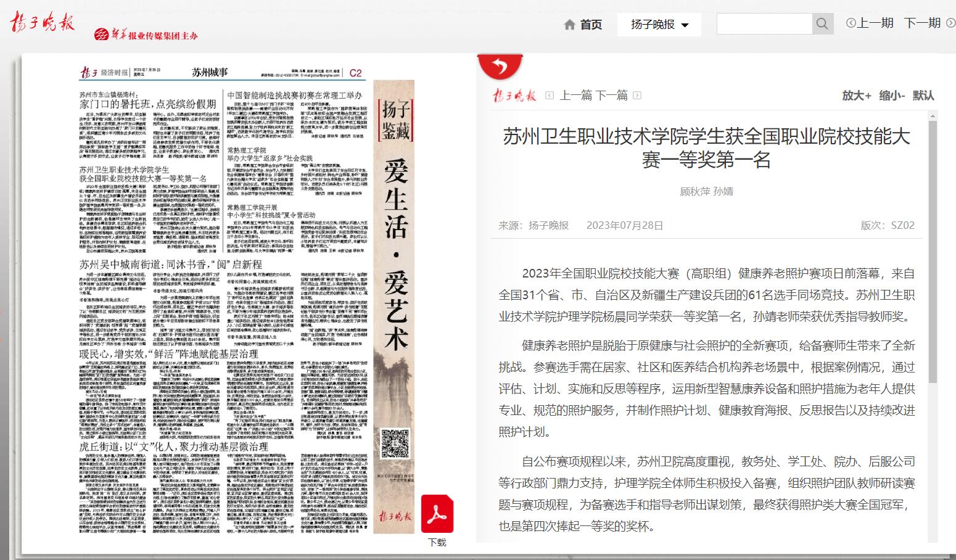Click the left arrow icon before 上一篇
Image resolution: width=956 pixels, height=560 pixels.
point(551,96)
